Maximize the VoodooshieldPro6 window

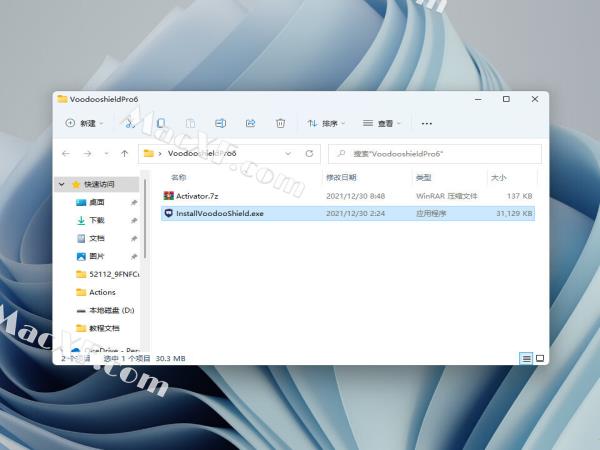pos(506,99)
